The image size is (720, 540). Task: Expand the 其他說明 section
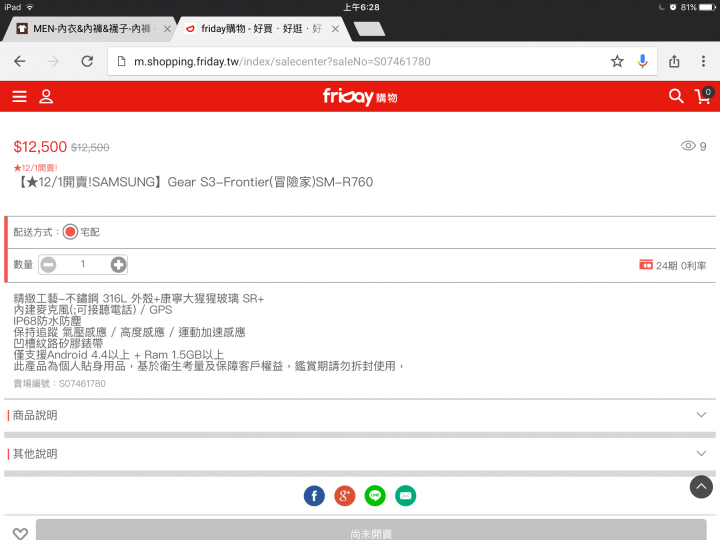coord(360,454)
